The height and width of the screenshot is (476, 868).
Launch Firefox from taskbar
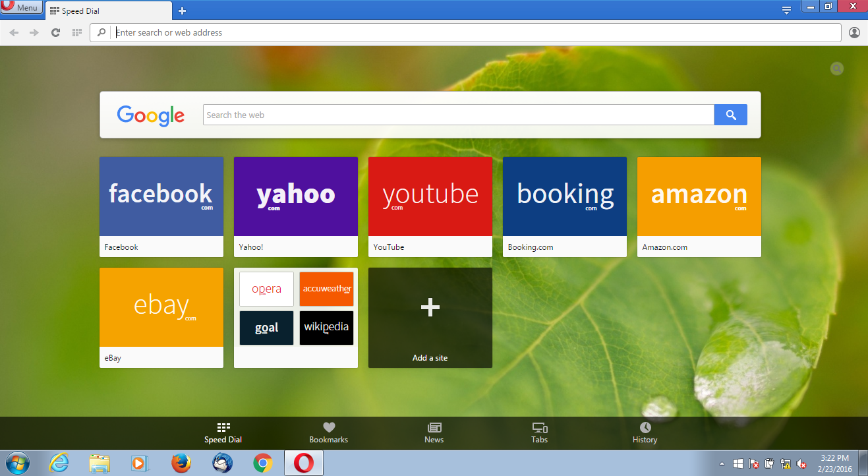(x=181, y=463)
